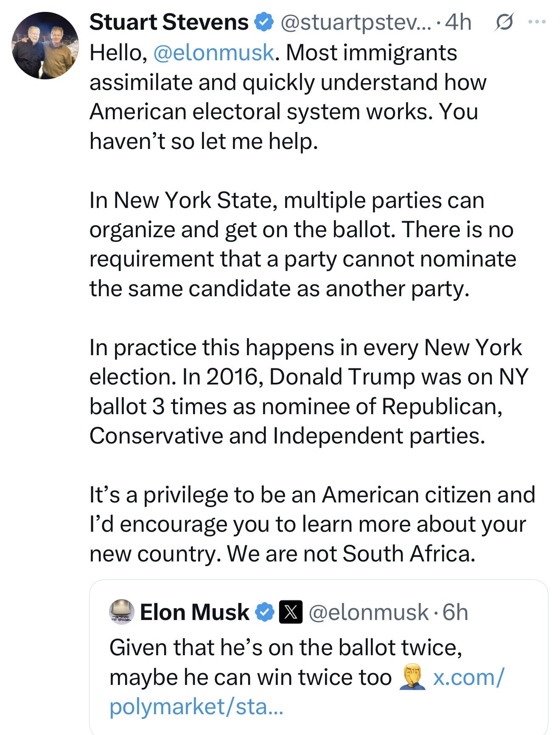Click the Elon Musk name in quoted tweet
Viewport: 560px width, 735px height.
(x=195, y=612)
